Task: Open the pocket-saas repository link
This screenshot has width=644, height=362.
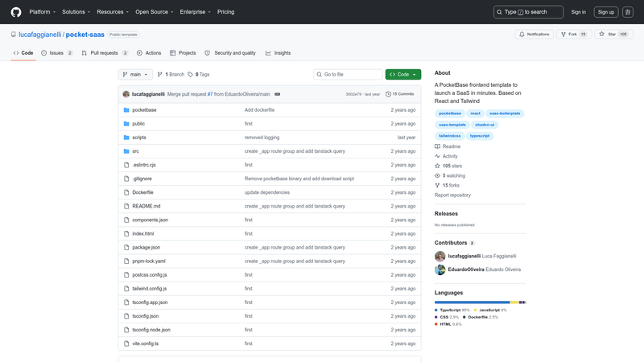Action: [x=85, y=35]
